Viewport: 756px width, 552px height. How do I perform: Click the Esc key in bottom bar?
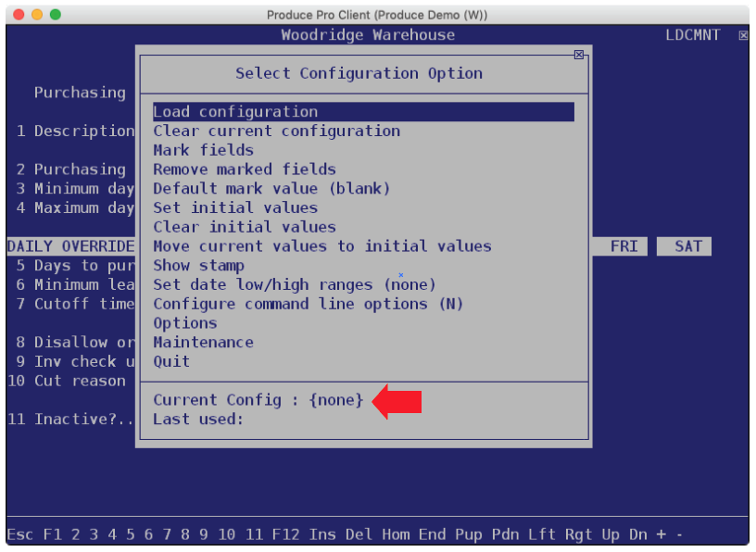[19, 534]
